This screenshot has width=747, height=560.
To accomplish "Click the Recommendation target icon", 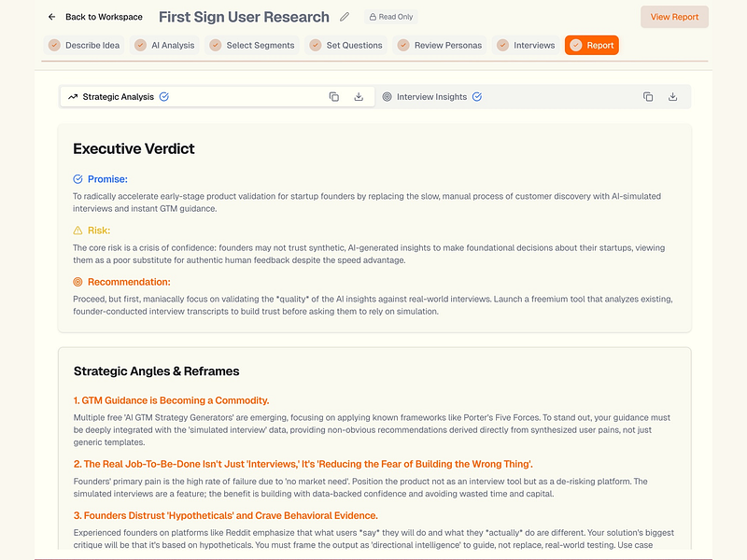I will pyautogui.click(x=78, y=282).
